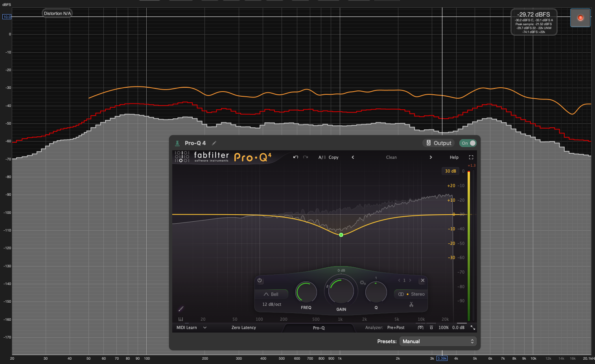Viewport: 595px width, 364px height.
Task: Click the output level meter bar
Action: click(x=469, y=246)
